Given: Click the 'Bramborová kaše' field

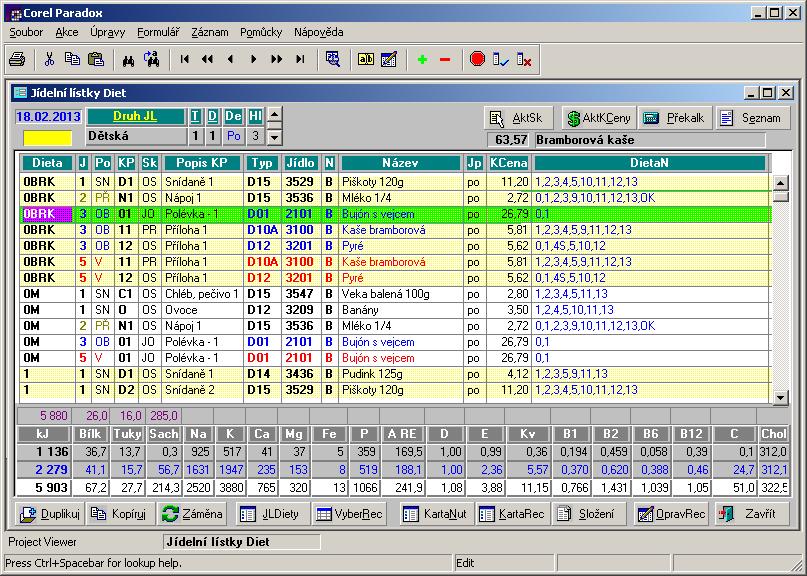Looking at the screenshot, I should [650, 140].
